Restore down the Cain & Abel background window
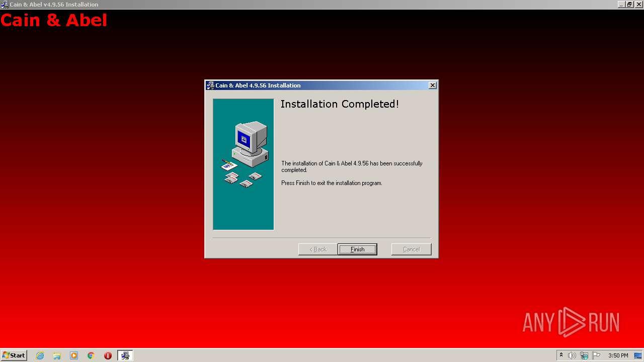Image resolution: width=644 pixels, height=362 pixels. click(x=629, y=4)
